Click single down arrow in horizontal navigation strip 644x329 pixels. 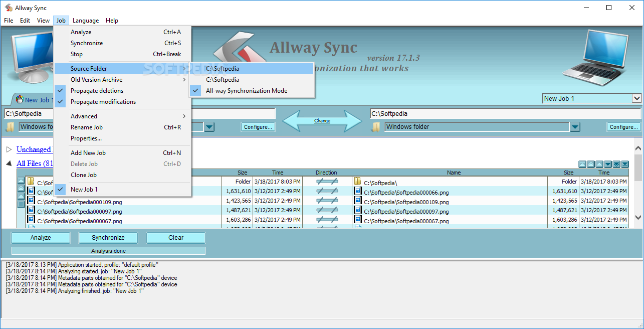(x=608, y=164)
